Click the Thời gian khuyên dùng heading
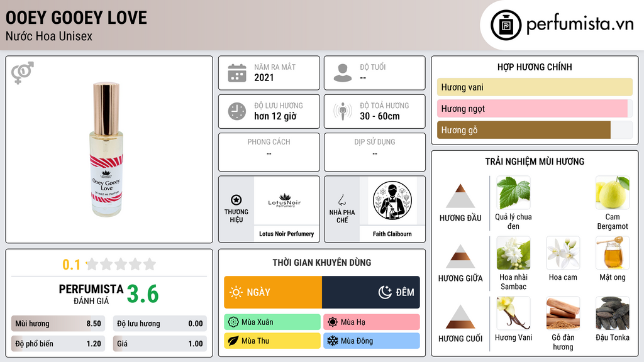This screenshot has height=362, width=644. point(322,262)
